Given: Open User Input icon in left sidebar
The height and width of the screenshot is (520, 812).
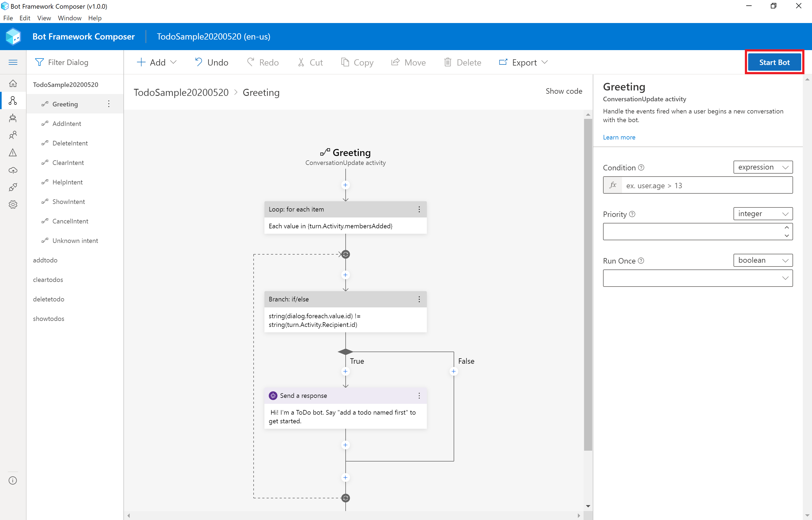Looking at the screenshot, I should click(x=13, y=135).
